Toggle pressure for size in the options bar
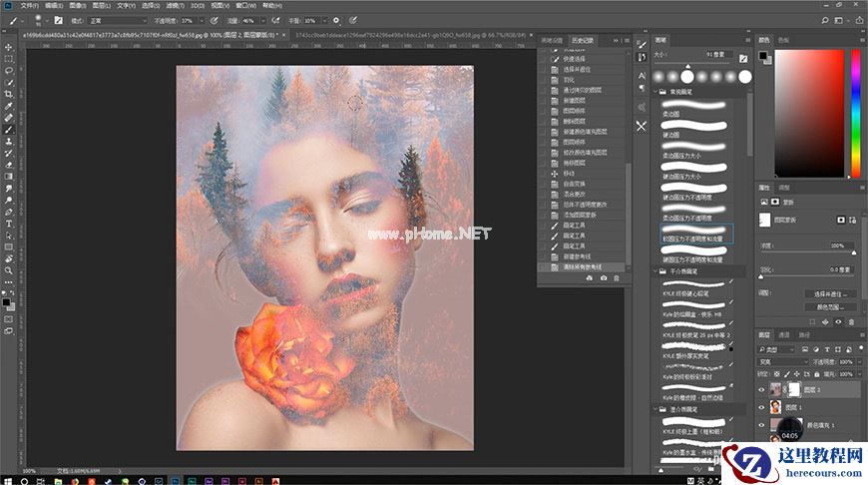 pyautogui.click(x=353, y=21)
